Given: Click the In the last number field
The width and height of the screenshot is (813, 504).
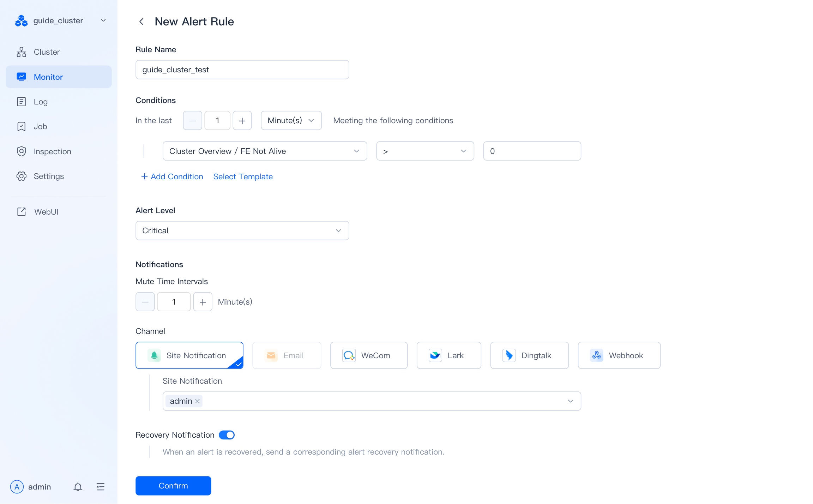Looking at the screenshot, I should click(217, 121).
